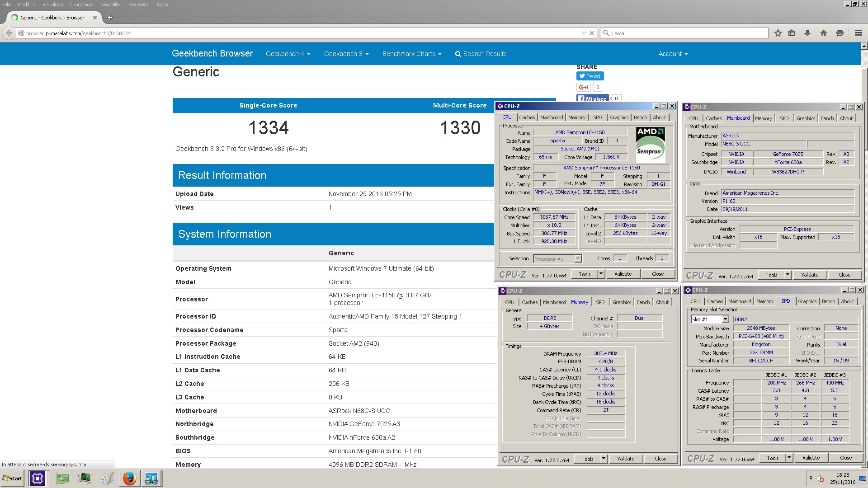Viewport: 868px width, 488px height.
Task: Click the G+1 share button
Action: [583, 87]
